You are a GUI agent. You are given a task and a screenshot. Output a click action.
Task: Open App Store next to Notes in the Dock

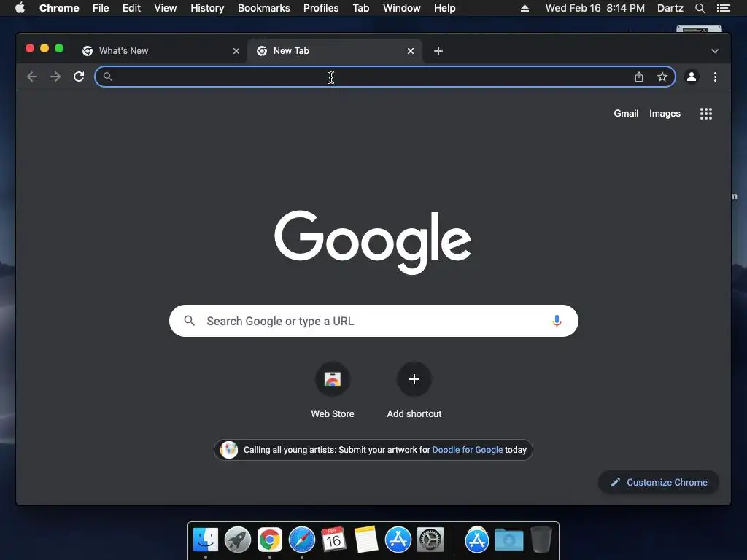(398, 540)
